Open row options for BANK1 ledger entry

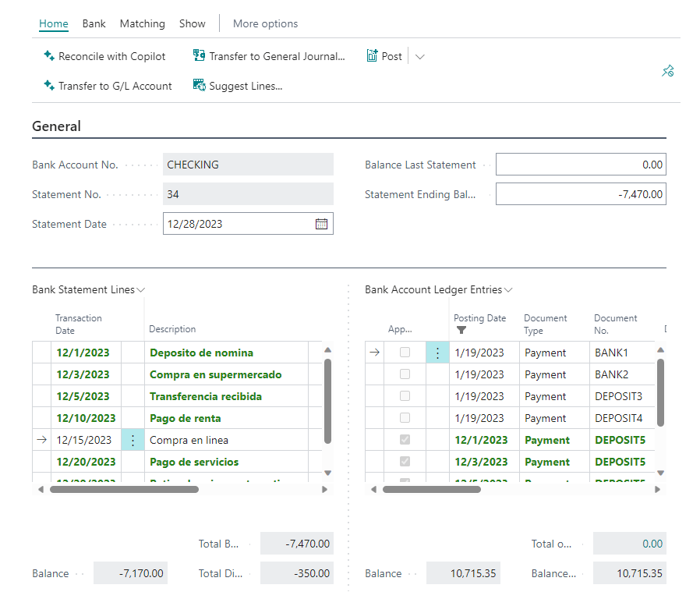click(437, 353)
